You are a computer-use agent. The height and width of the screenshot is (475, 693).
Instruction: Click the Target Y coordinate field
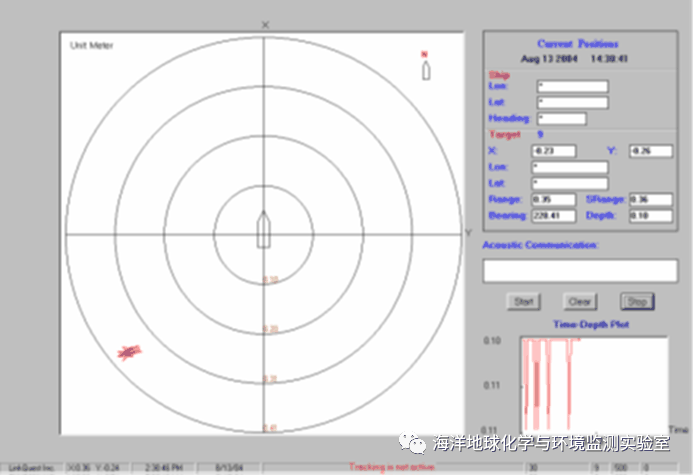tap(650, 151)
